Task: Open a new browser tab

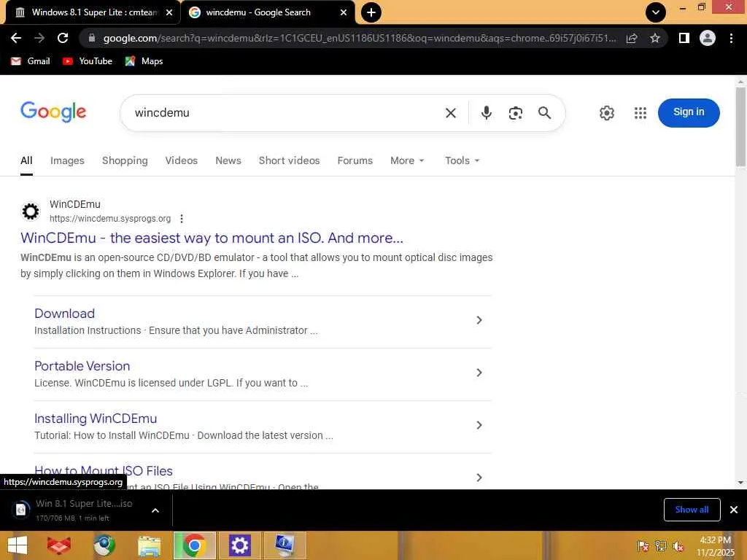Action: pyautogui.click(x=371, y=12)
